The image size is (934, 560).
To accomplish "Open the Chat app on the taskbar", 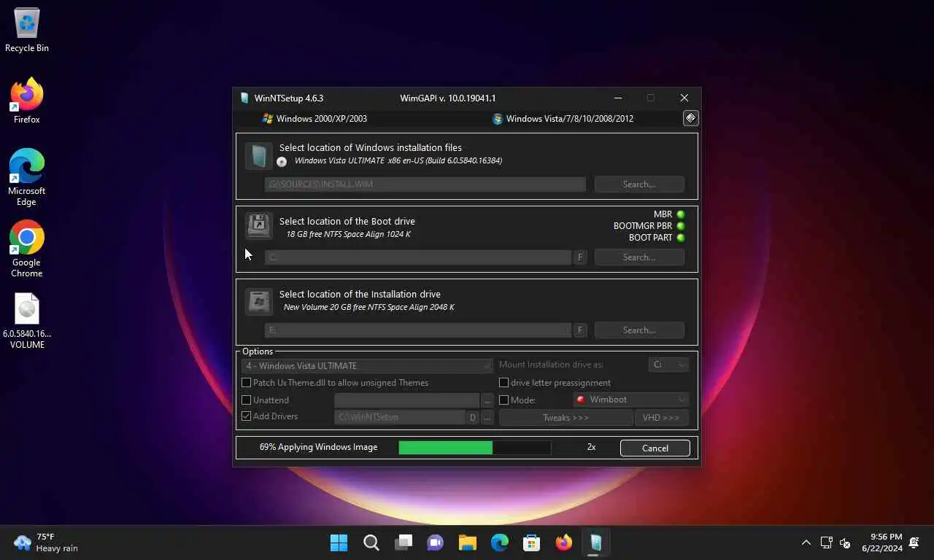I will [x=435, y=542].
